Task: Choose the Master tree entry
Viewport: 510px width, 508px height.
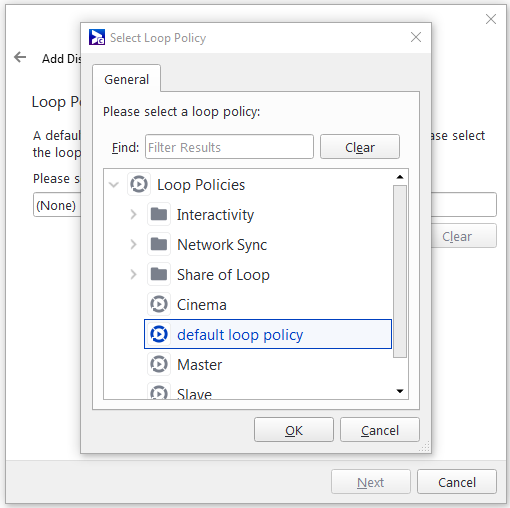Action: click(x=199, y=365)
